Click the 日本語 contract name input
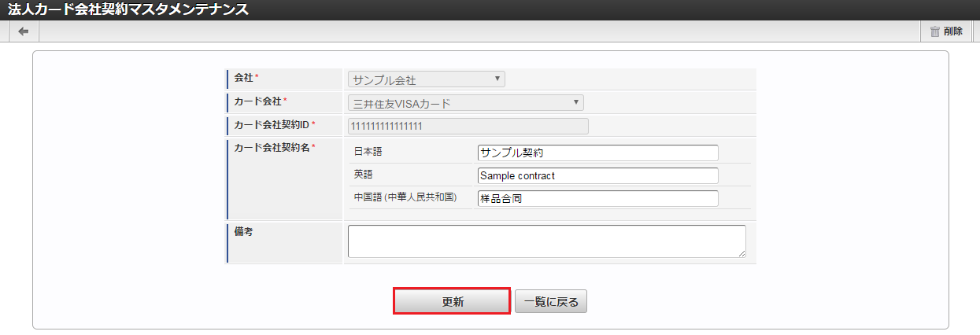The height and width of the screenshot is (335, 980). pyautogui.click(x=598, y=153)
